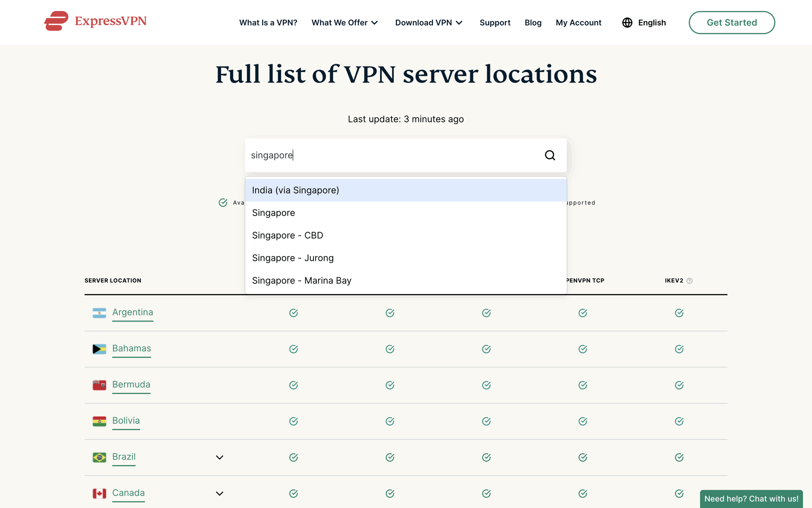812x508 pixels.
Task: Click the SERVER LOCATION column header
Action: (113, 281)
